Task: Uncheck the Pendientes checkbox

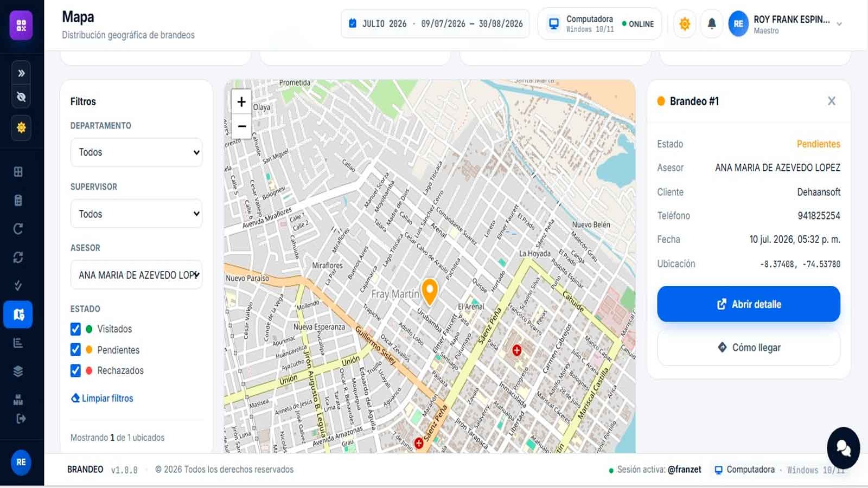Action: point(75,350)
